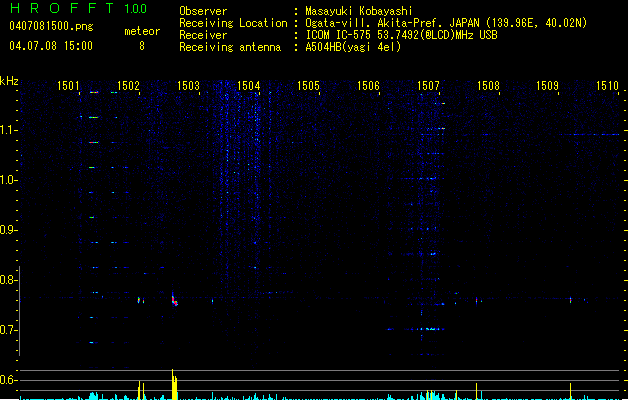629x400 pixels.
Task: Click the 1505 time marker
Action: click(308, 86)
